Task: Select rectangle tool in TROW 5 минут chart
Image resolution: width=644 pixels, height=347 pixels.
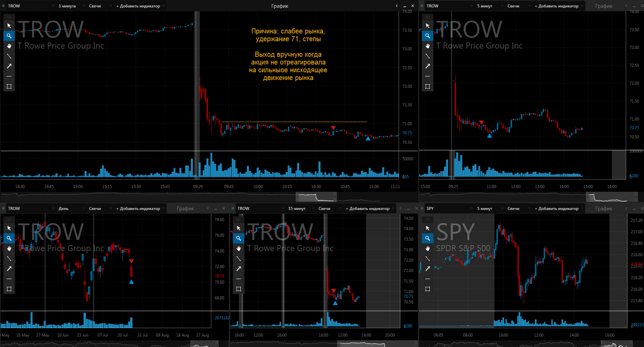Action: (428, 86)
